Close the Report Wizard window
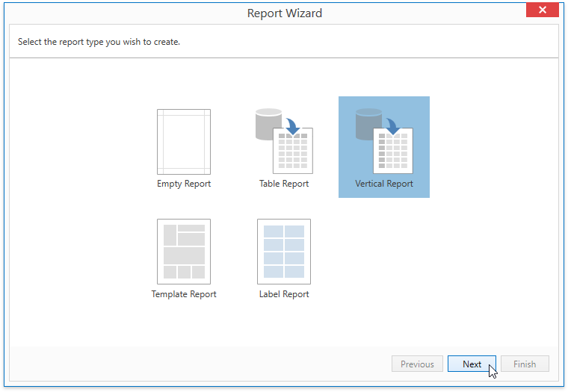 [x=543, y=10]
